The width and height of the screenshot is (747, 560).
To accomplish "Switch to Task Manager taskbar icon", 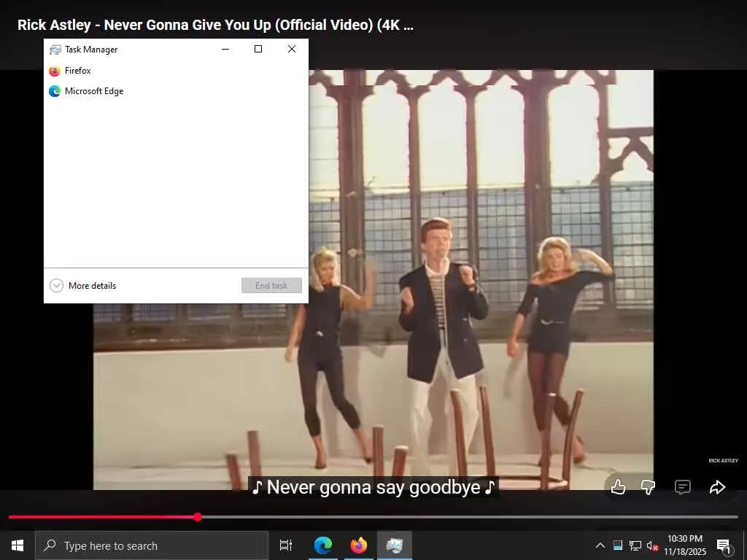I will [395, 545].
